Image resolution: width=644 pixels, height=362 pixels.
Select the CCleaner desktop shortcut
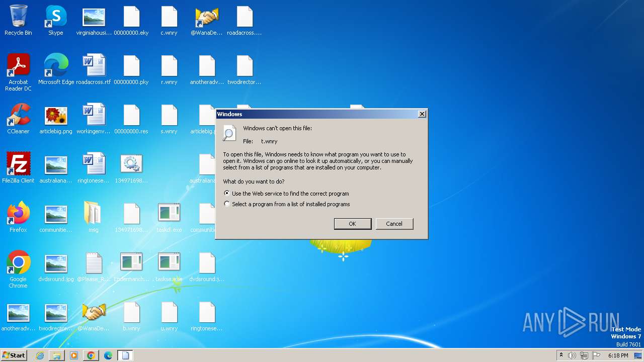click(x=18, y=119)
